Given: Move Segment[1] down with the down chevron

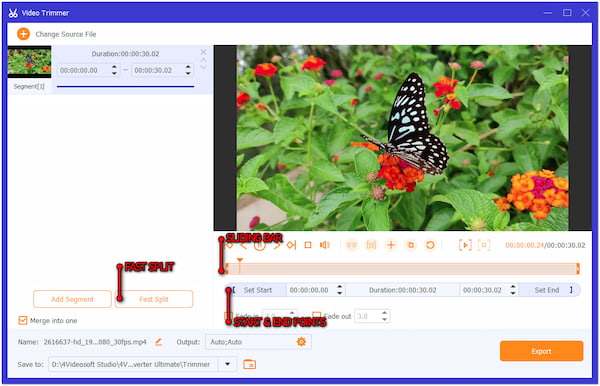Looking at the screenshot, I should click(203, 67).
